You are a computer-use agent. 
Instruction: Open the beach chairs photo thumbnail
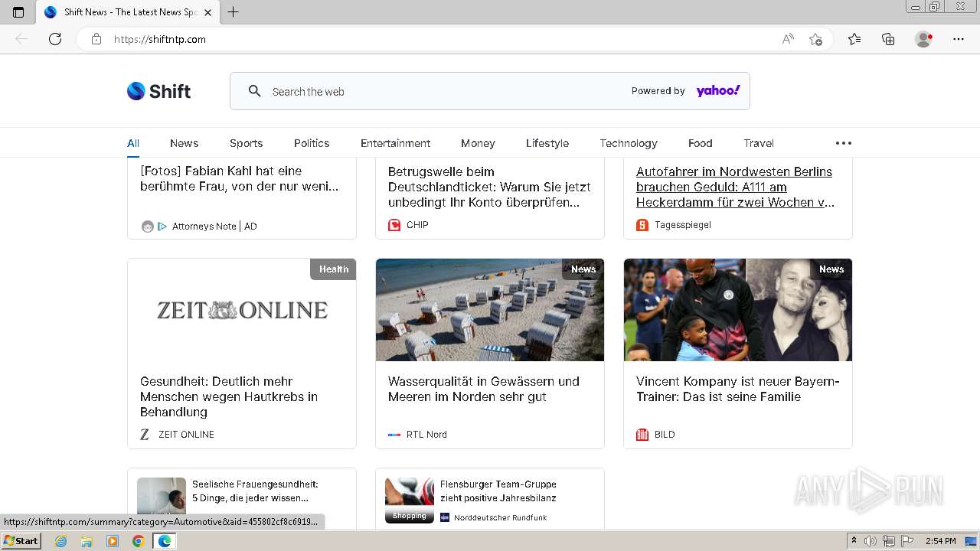490,310
